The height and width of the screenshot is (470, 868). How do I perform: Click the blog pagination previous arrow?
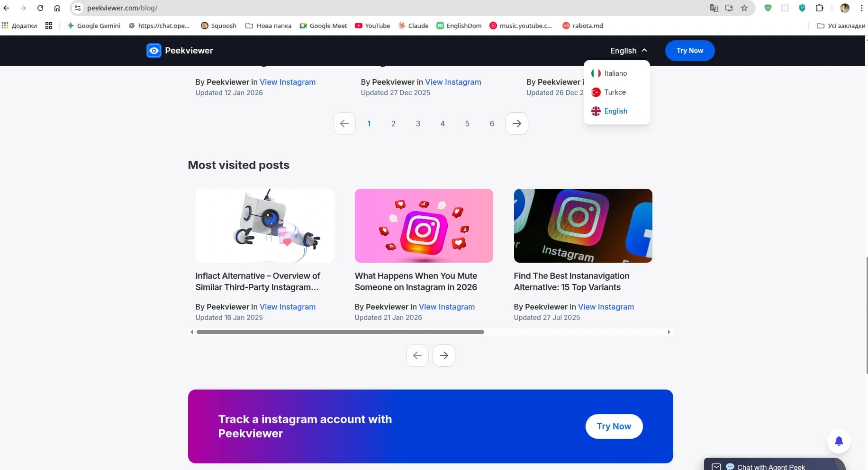coord(344,124)
